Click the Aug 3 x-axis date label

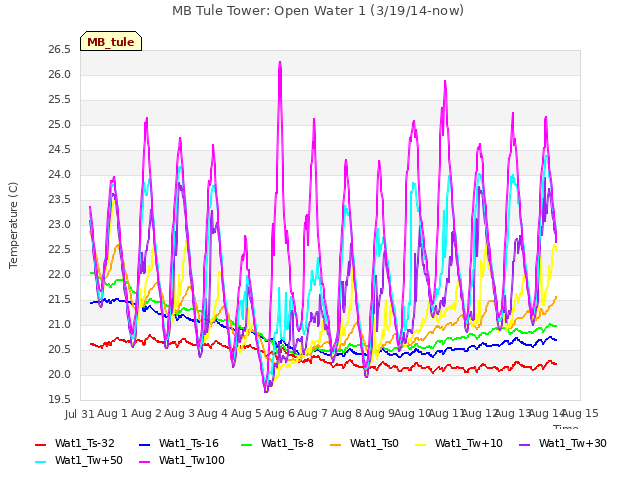coord(180,413)
